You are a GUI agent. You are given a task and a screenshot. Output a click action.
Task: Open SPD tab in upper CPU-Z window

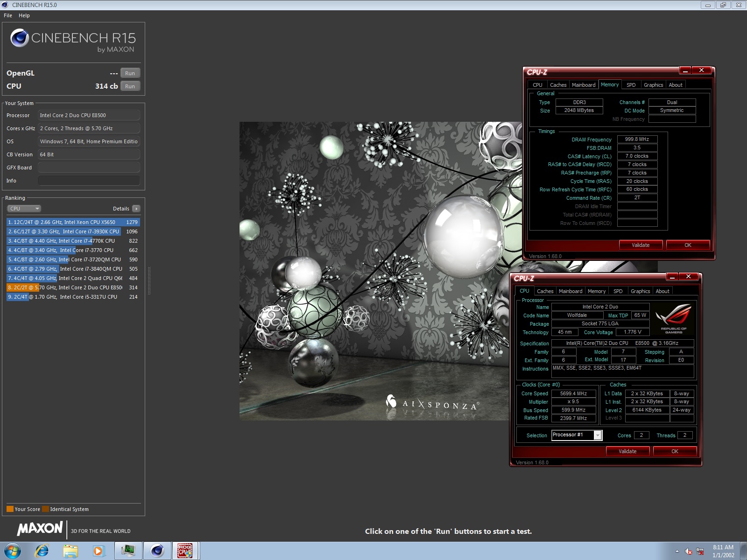[x=631, y=85]
